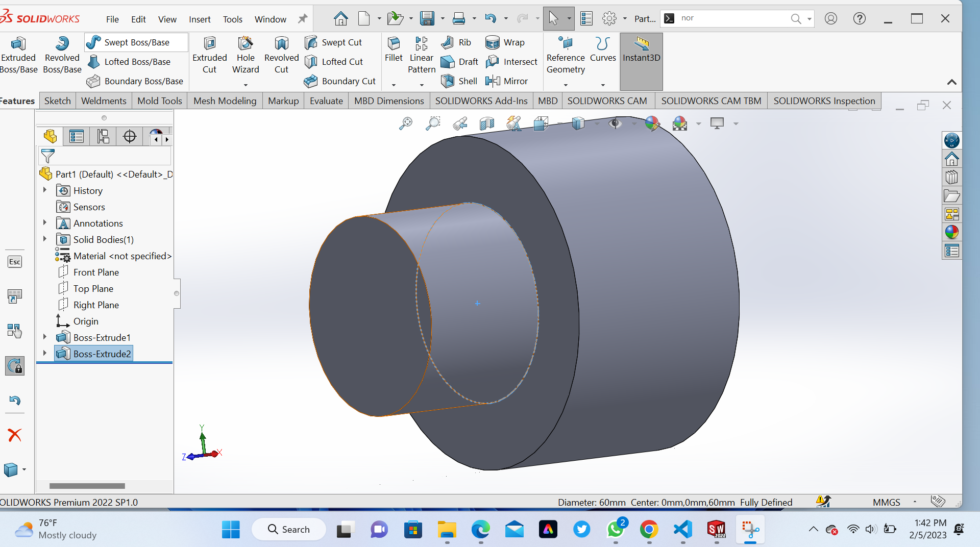Click the Section View icon
The image size is (980, 547).
[x=487, y=123]
